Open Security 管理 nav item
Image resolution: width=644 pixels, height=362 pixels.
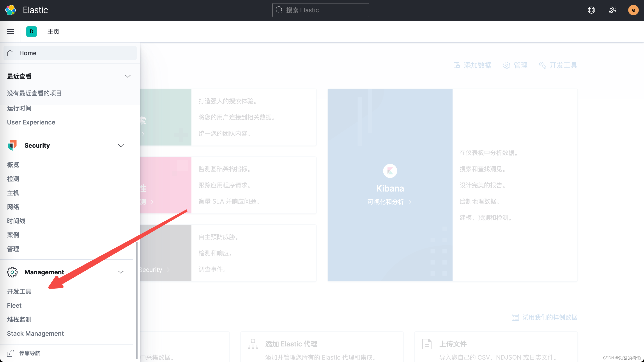pyautogui.click(x=13, y=249)
